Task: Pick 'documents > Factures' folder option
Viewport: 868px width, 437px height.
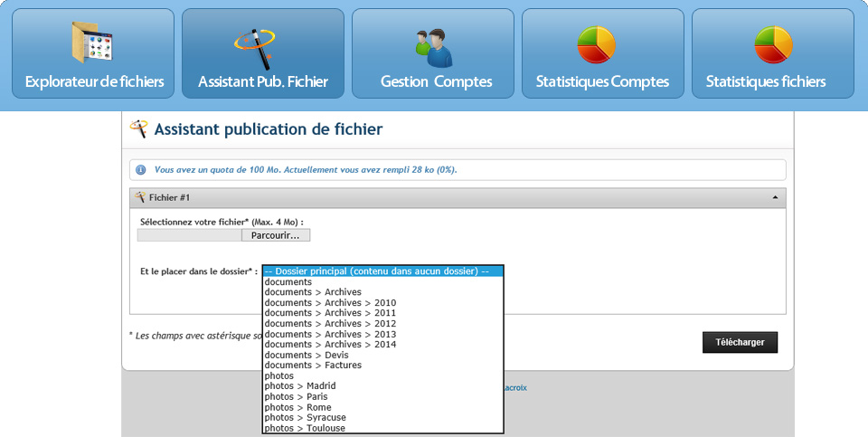Action: pos(312,366)
